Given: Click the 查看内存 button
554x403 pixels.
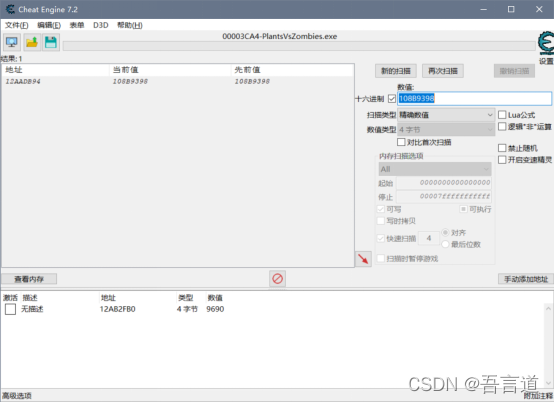Looking at the screenshot, I should (29, 279).
